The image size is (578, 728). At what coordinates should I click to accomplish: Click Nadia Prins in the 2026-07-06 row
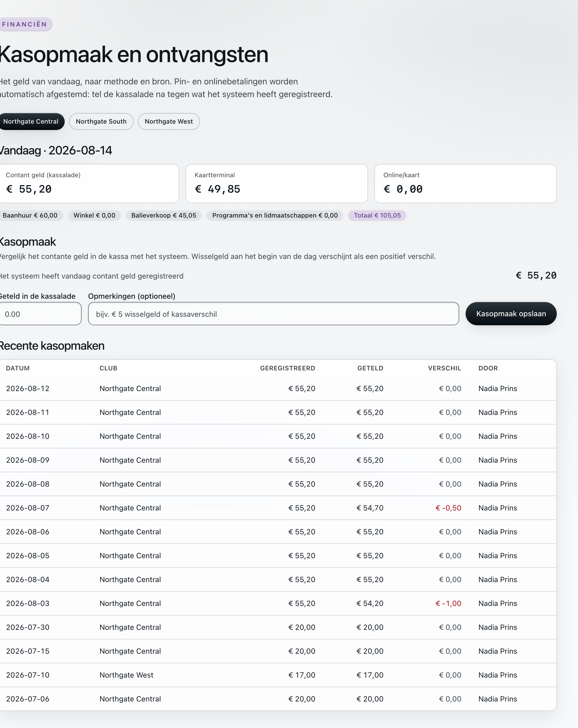(498, 699)
